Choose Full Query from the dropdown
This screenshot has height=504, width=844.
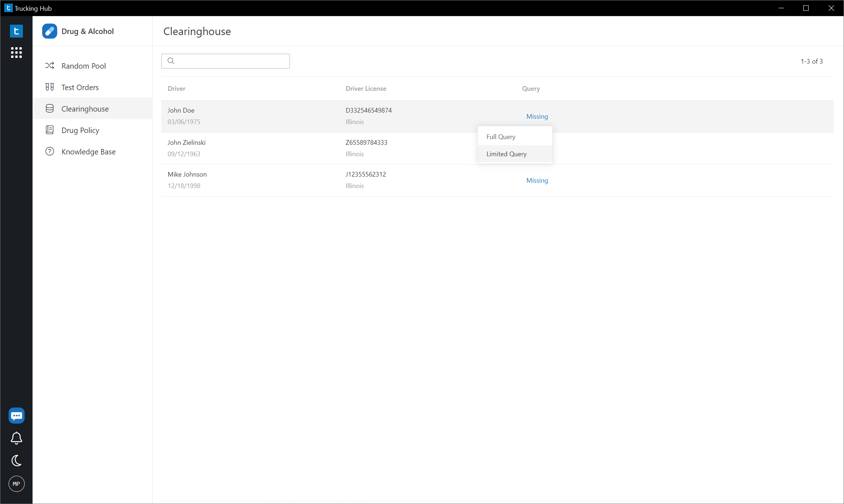point(515,137)
